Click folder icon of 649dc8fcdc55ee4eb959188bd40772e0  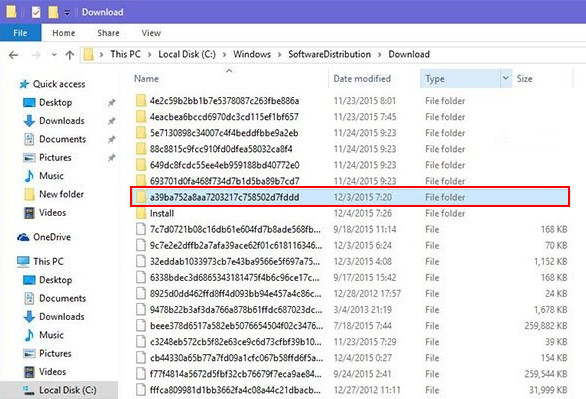(141, 165)
